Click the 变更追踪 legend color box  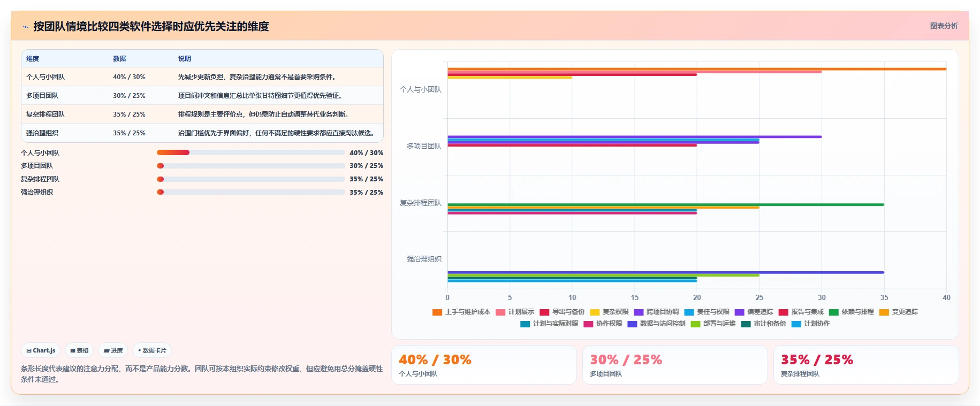coord(884,312)
